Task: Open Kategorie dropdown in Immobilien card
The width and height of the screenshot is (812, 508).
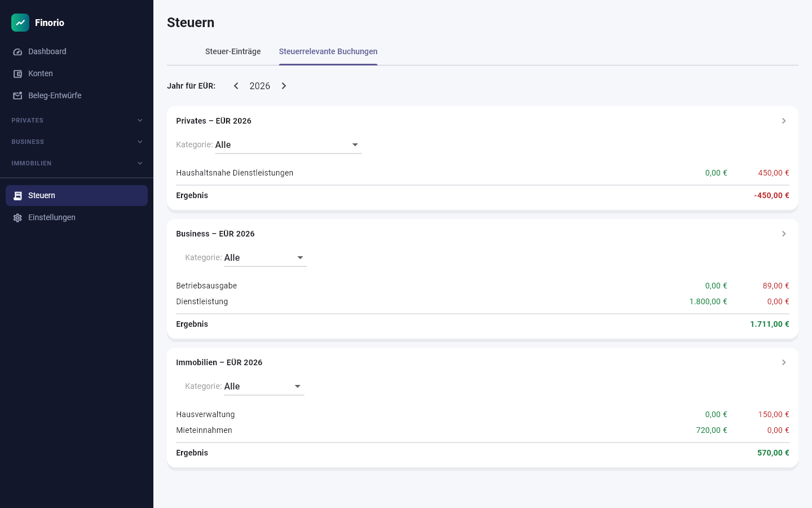Action: pyautogui.click(x=264, y=387)
